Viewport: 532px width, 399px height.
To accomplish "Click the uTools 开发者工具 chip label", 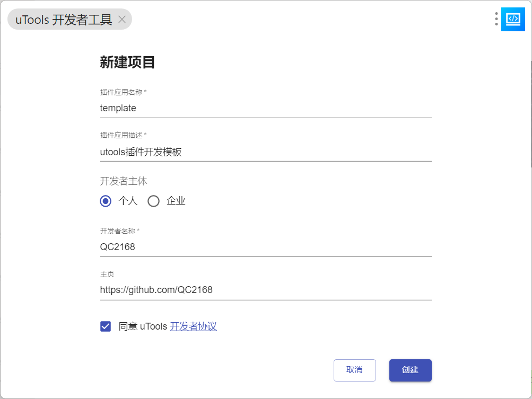I will pyautogui.click(x=64, y=20).
